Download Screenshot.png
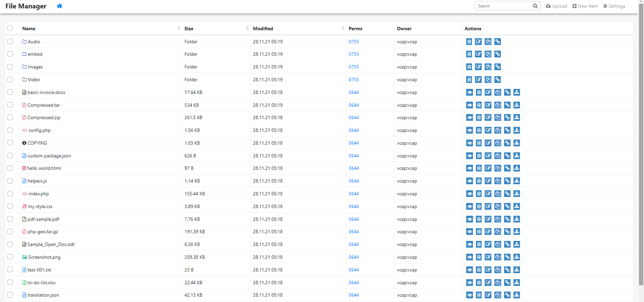The image size is (644, 302). [x=517, y=257]
